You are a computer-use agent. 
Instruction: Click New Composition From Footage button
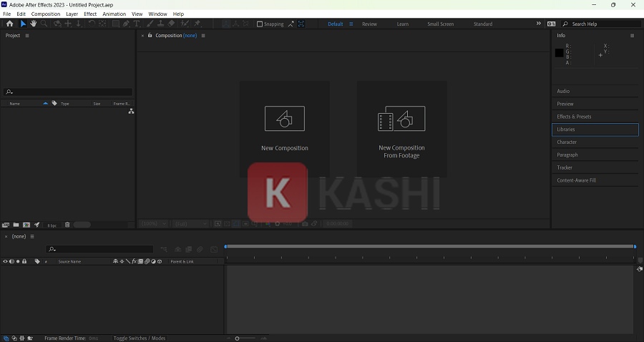(401, 129)
